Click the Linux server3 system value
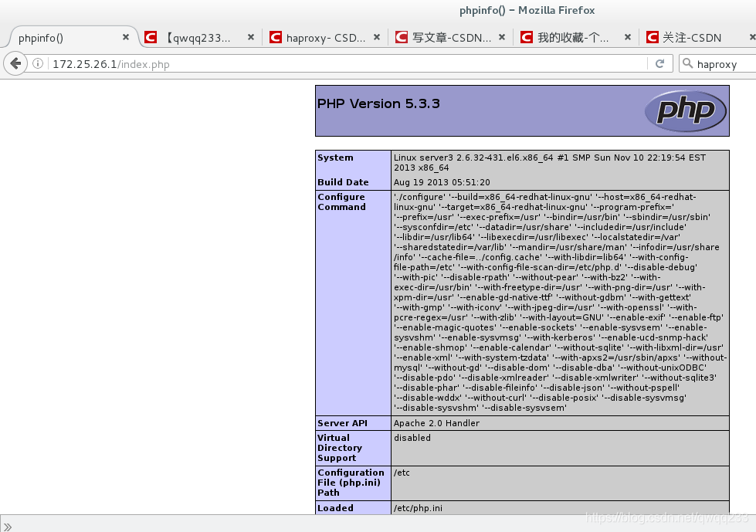The height and width of the screenshot is (532, 756). [550, 162]
